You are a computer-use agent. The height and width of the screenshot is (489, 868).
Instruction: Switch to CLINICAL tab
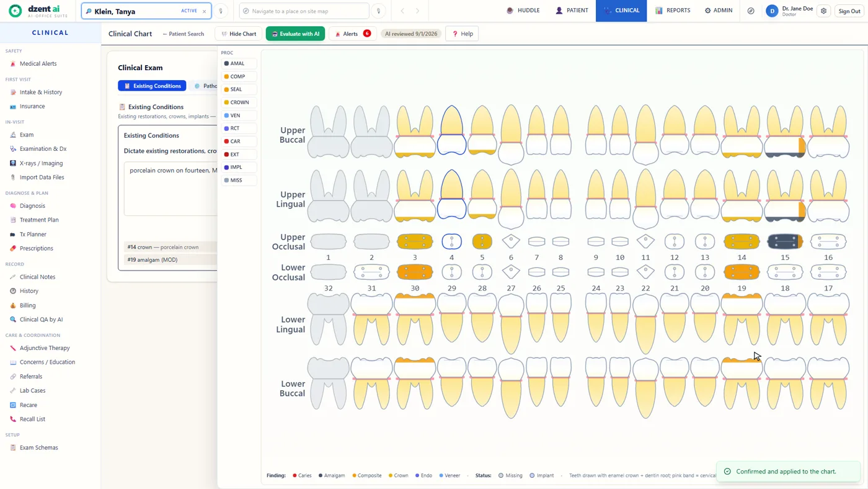click(x=621, y=11)
